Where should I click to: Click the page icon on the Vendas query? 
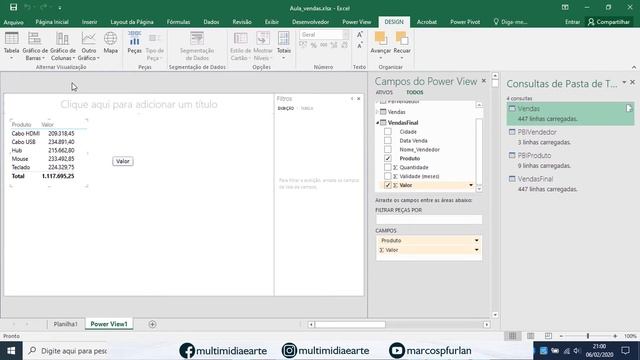629,108
